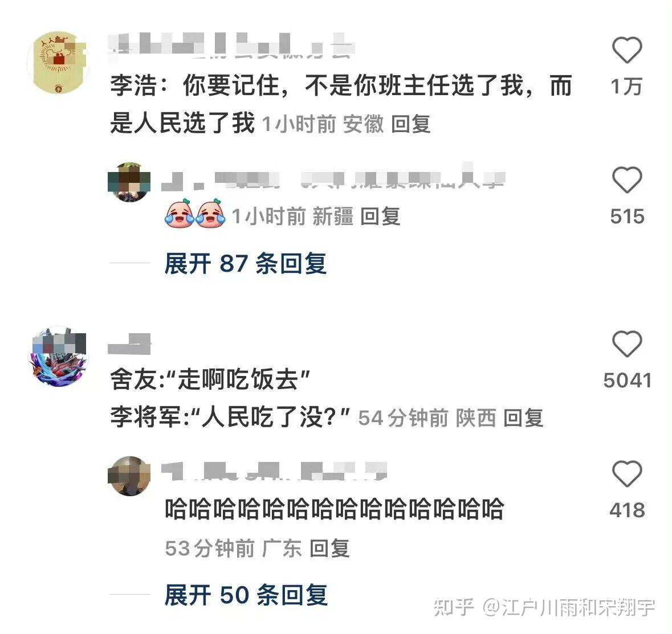This screenshot has height=634, width=672.
Task: Open the 广东 replier's blurred username
Action: click(274, 472)
